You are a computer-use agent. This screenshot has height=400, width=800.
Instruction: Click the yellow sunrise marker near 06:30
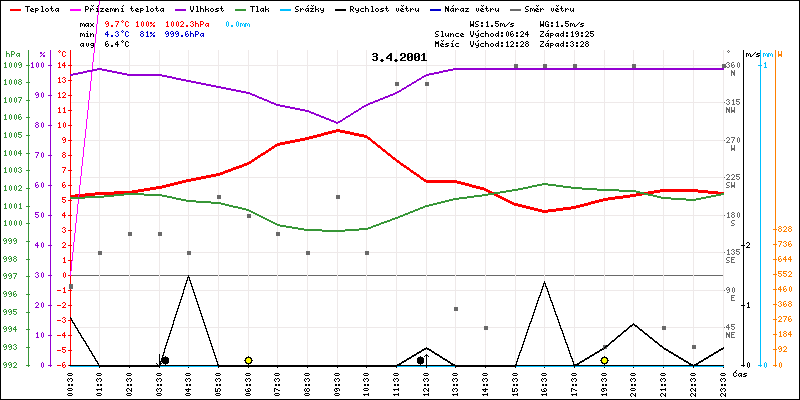point(248,360)
